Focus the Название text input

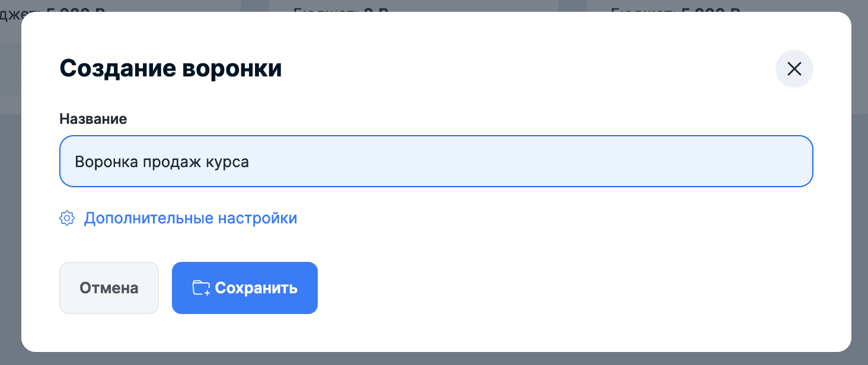click(x=436, y=161)
